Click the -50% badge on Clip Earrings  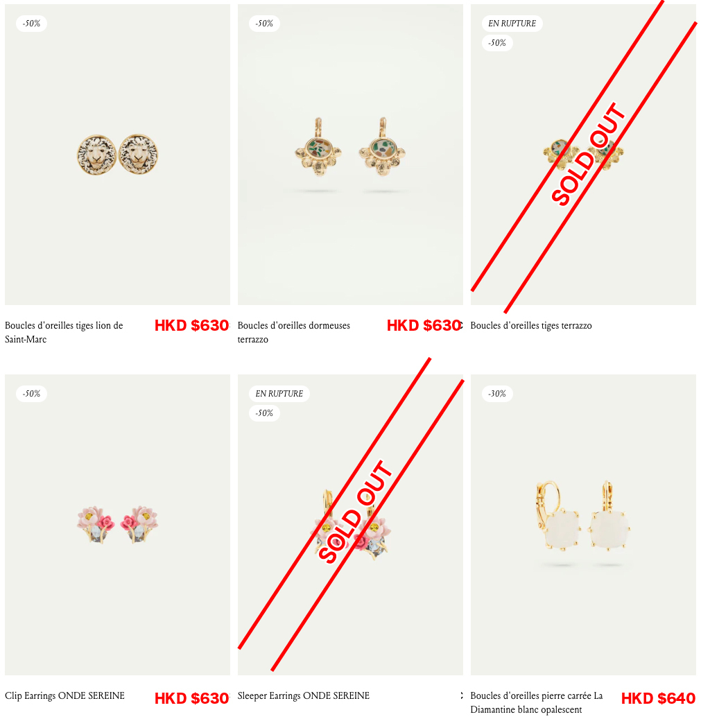tap(32, 393)
